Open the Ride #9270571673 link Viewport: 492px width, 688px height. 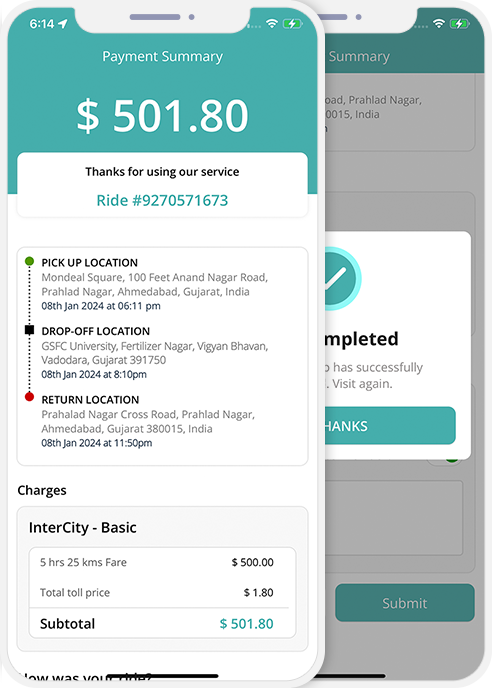(162, 200)
